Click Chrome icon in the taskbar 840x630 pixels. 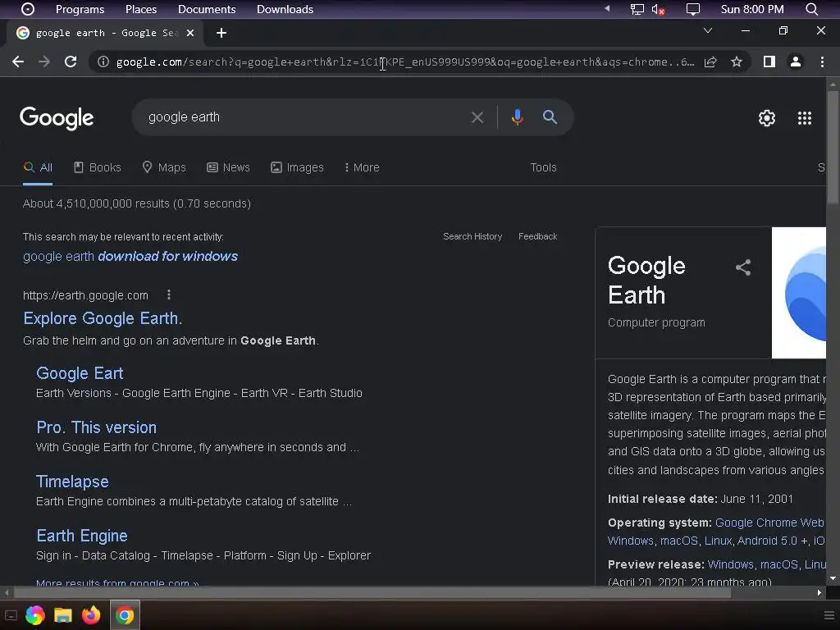click(125, 615)
